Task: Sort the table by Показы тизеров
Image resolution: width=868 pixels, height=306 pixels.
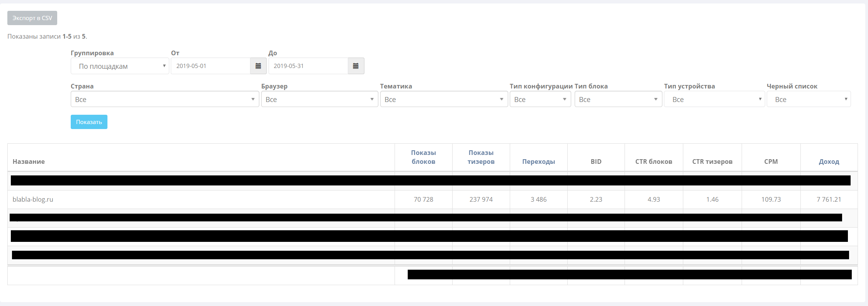Action: 481,157
